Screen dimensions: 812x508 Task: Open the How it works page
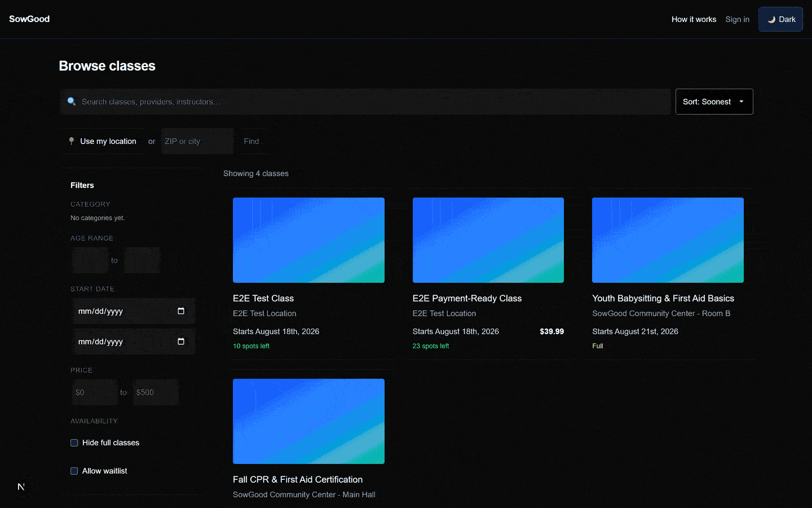694,19
